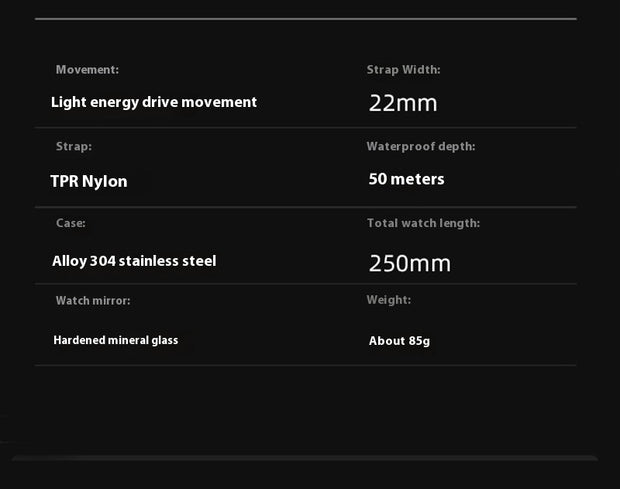Click the "Movement:" label
Viewport: 620px width, 489px height.
click(87, 70)
